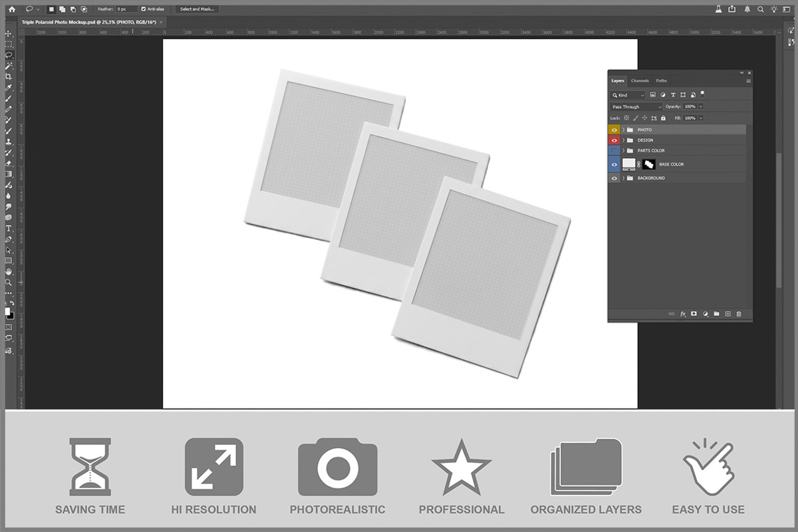This screenshot has height=532, width=798.
Task: Expand the DESIGN group
Action: click(x=623, y=140)
